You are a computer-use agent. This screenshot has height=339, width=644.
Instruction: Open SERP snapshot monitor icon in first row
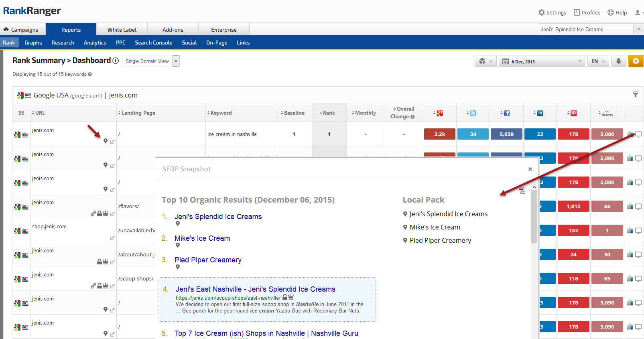(x=638, y=134)
